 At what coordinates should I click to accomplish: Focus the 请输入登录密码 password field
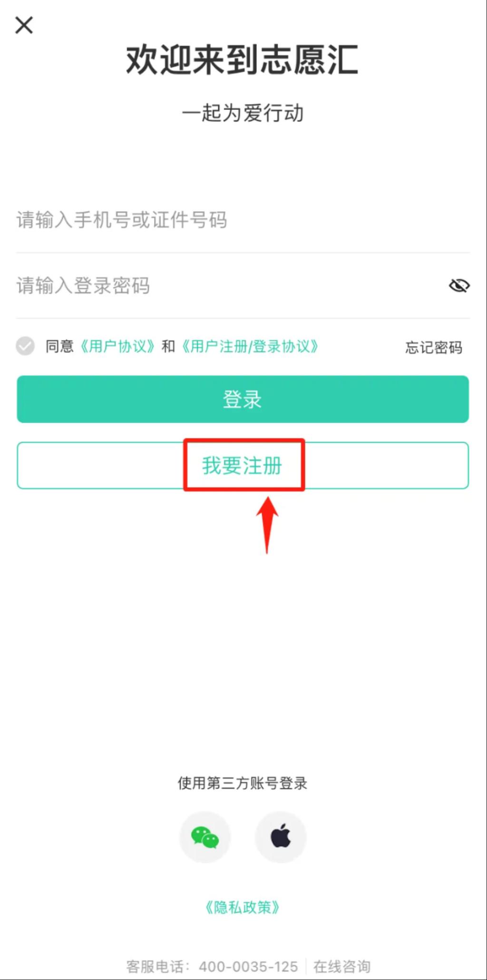(228, 285)
